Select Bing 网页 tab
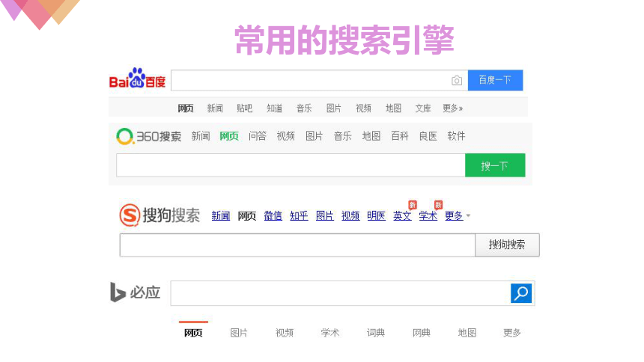This screenshot has height=362, width=644. point(193,332)
